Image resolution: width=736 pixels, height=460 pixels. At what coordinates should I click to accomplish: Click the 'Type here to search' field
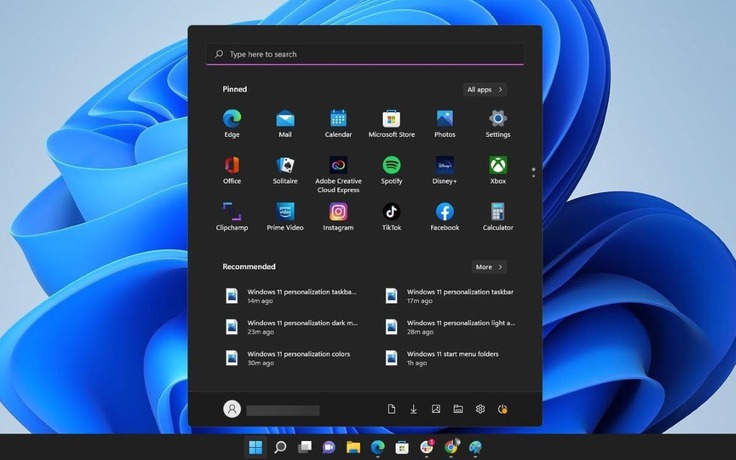(x=365, y=54)
